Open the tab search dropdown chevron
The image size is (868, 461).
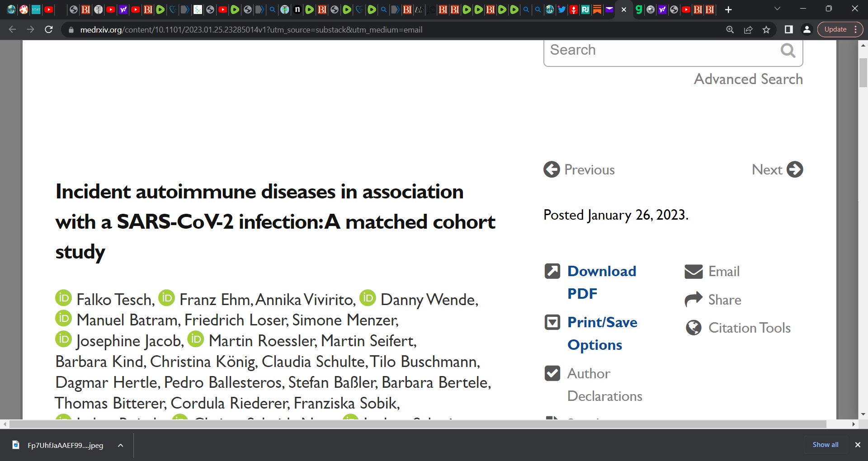777,9
